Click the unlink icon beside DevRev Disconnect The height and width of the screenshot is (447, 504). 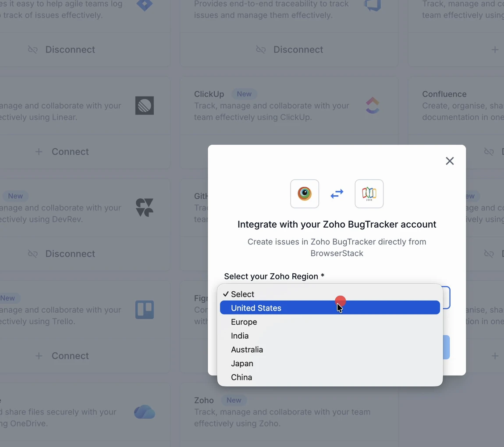click(x=33, y=254)
